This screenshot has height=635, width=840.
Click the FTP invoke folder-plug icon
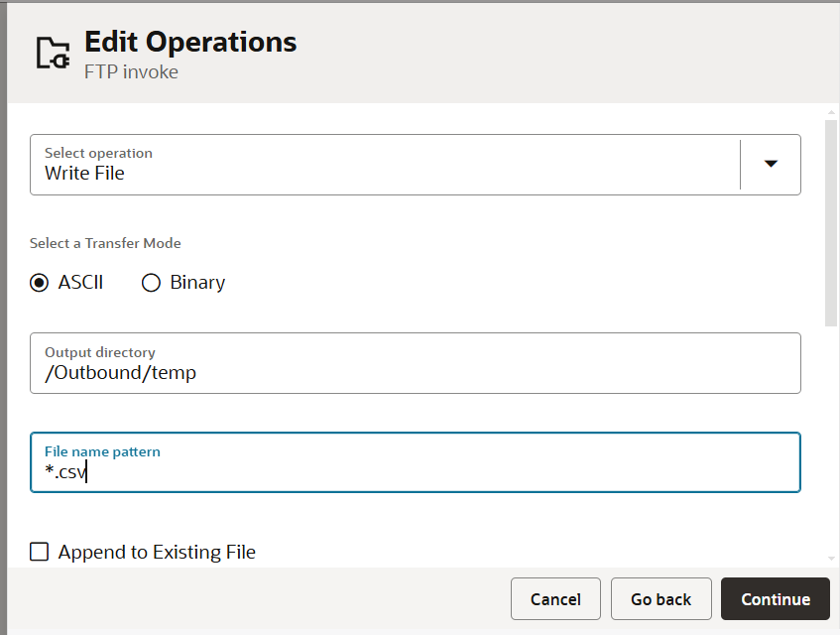[x=53, y=53]
